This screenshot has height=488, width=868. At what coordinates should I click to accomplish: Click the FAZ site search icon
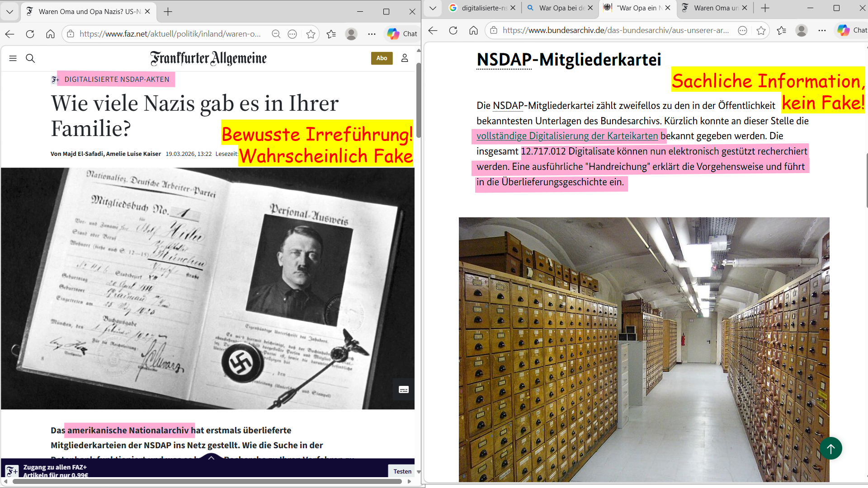pyautogui.click(x=30, y=58)
